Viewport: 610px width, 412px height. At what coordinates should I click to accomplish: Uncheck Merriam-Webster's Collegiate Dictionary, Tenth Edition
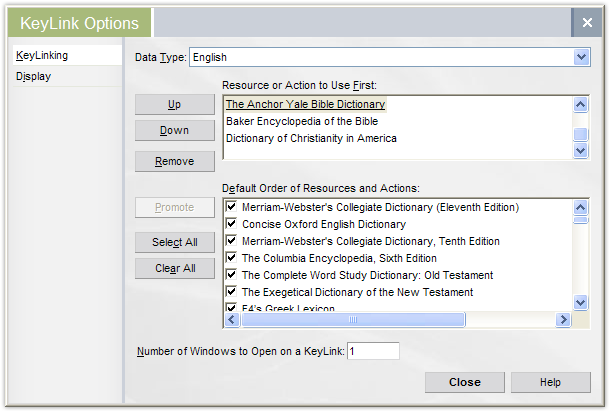231,240
